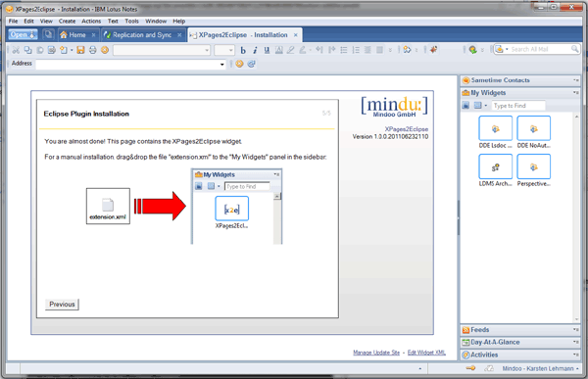Open the Window menu
The height and width of the screenshot is (379, 588).
[x=156, y=22]
